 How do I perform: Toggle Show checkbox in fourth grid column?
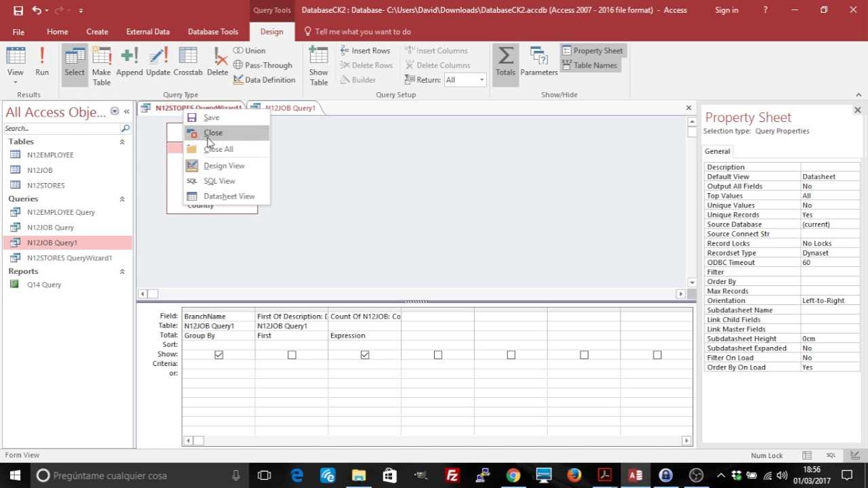click(x=438, y=354)
